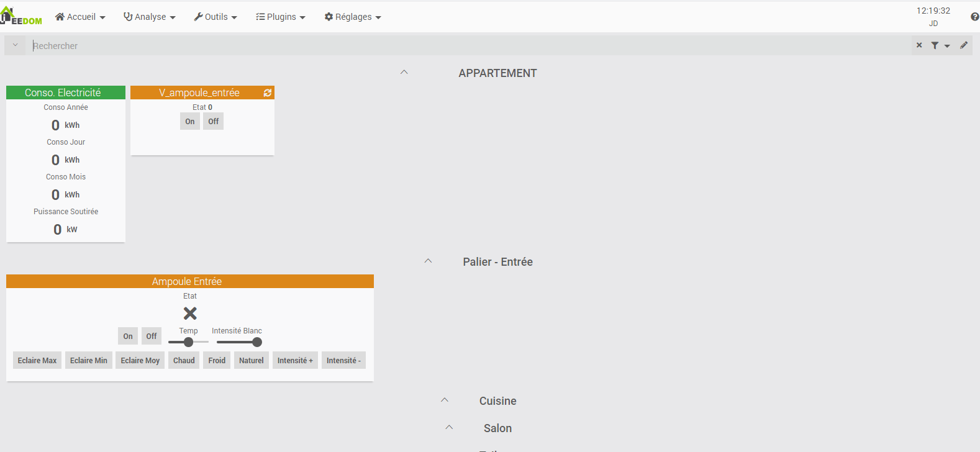Collapse the Palier - Entrée section

coord(428,261)
